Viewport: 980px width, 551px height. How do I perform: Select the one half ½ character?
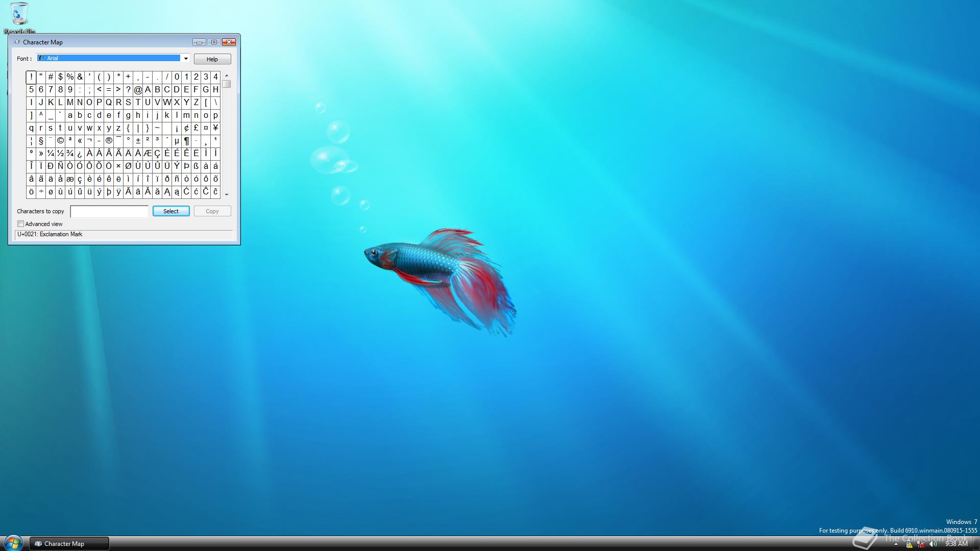point(60,154)
